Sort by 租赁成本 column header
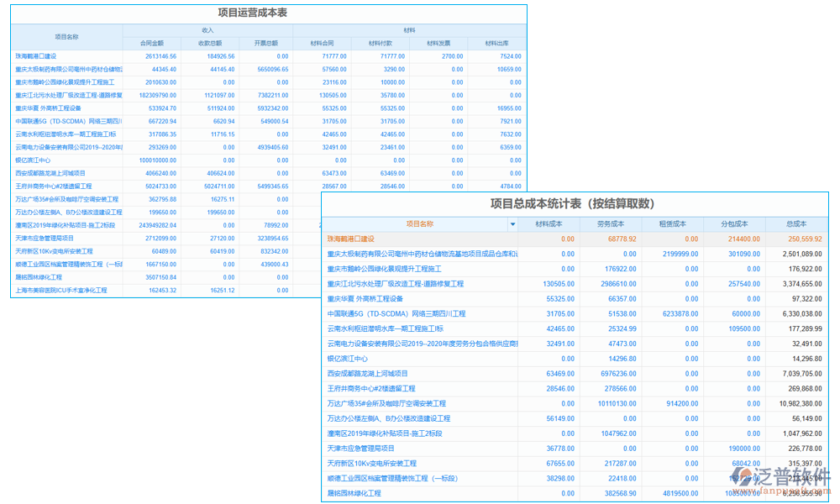Image resolution: width=840 pixels, height=504 pixels. pos(672,224)
